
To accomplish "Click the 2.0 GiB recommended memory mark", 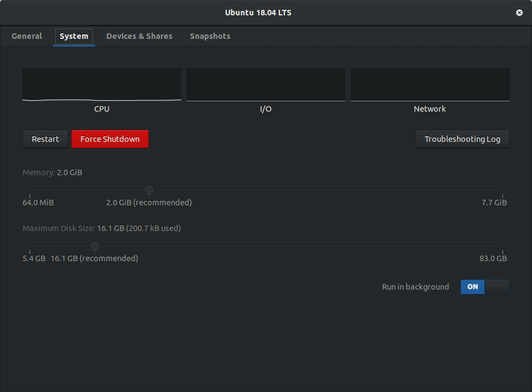I will (149, 203).
